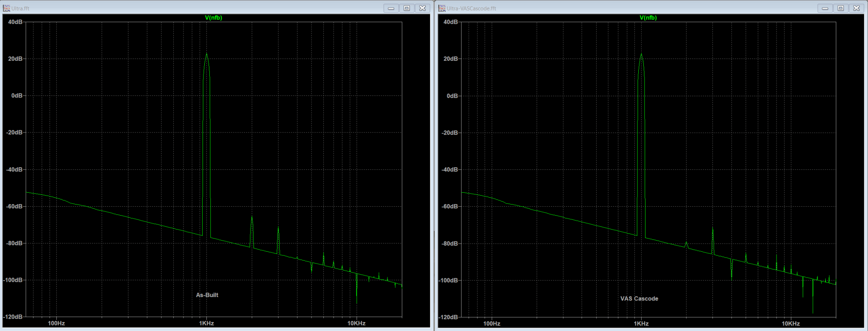Click the 10KHz frequency label in Ultra.fft
This screenshot has width=868, height=331.
pyautogui.click(x=356, y=323)
